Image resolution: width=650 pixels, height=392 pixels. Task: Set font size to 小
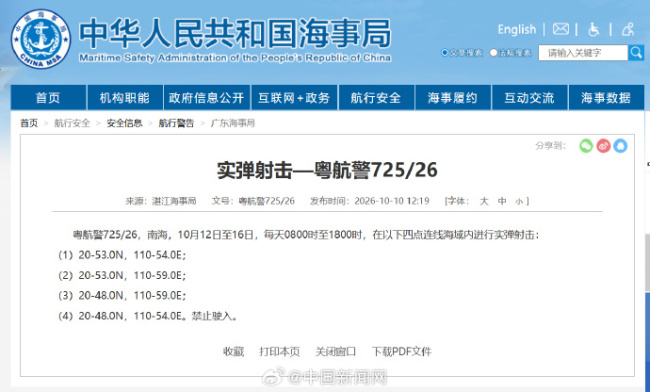[519, 202]
